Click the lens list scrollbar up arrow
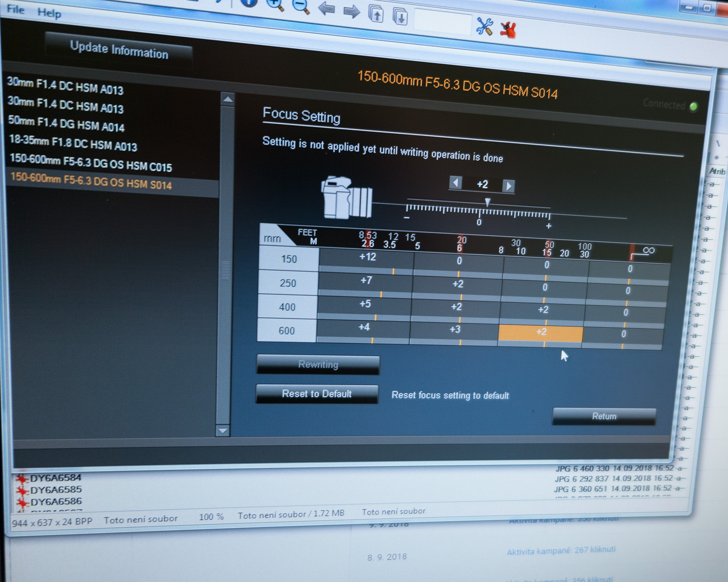 [x=228, y=99]
